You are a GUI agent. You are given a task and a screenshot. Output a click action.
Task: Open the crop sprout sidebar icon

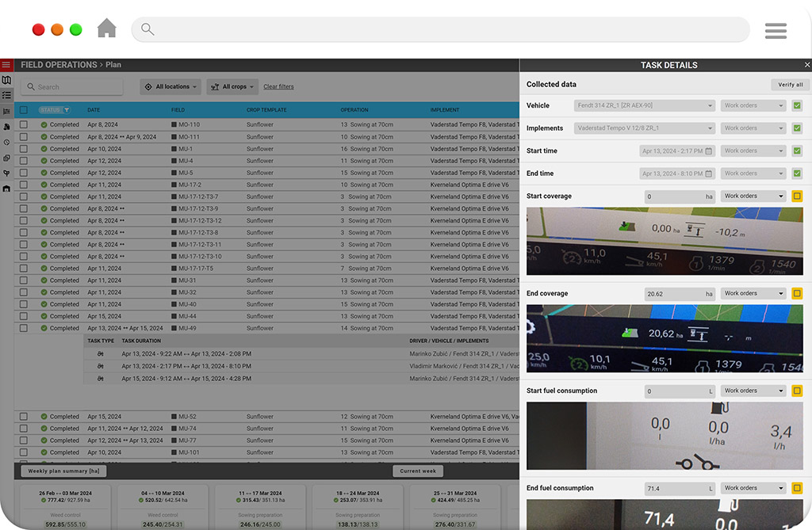[6, 173]
